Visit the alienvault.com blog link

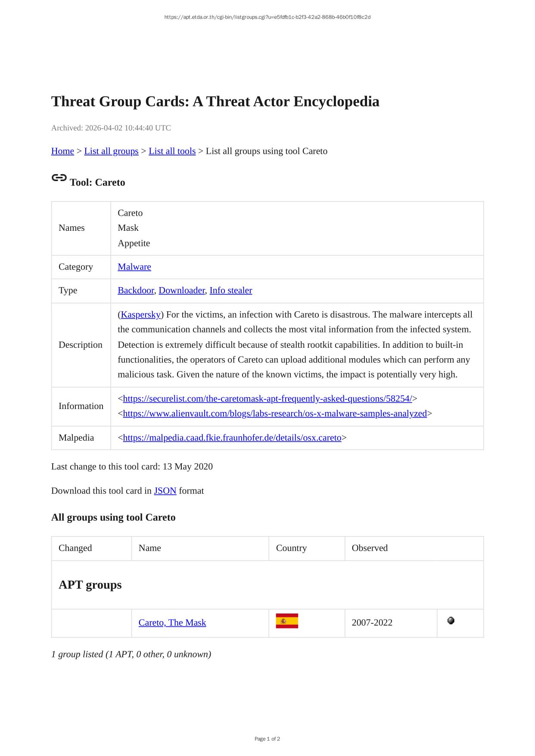tap(275, 414)
